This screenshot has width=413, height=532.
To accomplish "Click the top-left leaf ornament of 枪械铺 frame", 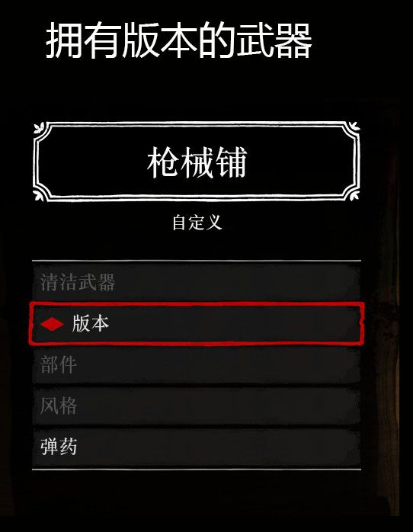I will click(x=38, y=127).
